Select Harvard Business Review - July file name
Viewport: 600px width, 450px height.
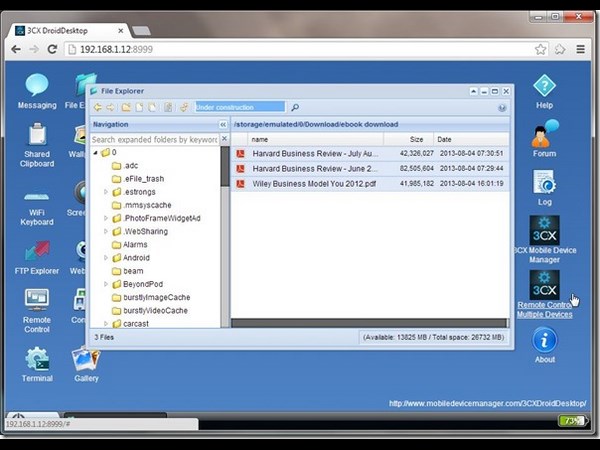315,153
